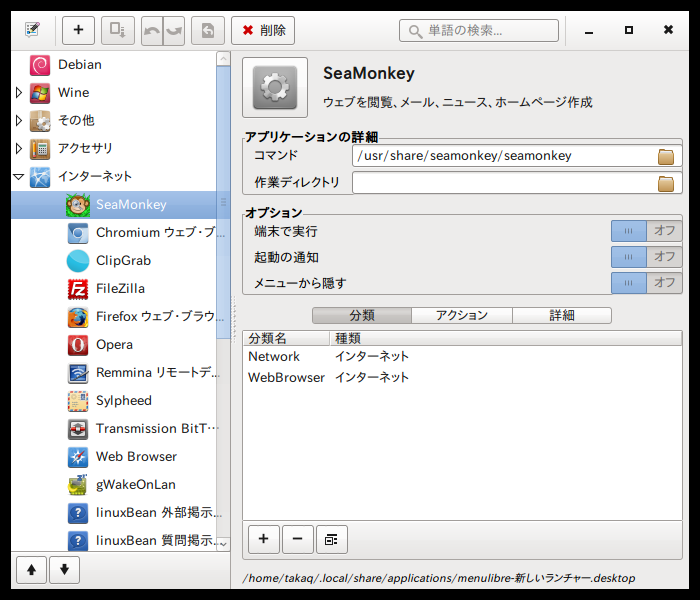Select Firefox ウェブ・ブラウザ launcher
Image resolution: width=700 pixels, height=600 pixels.
(114, 317)
